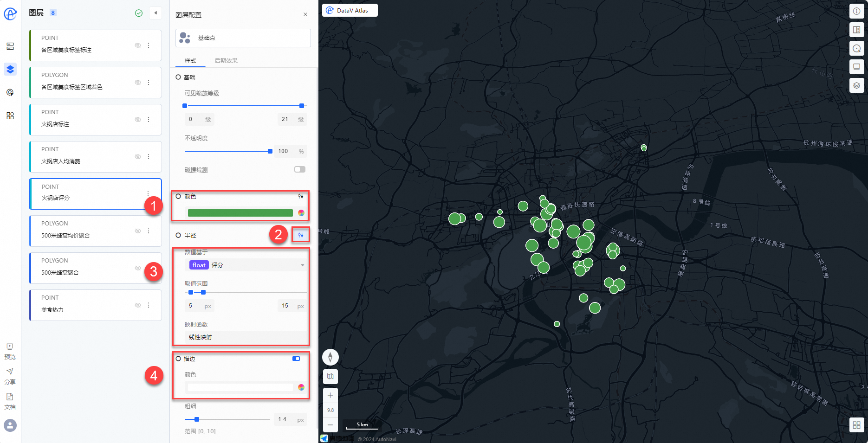Click the 分享 share button
The image size is (868, 443).
(x=10, y=377)
